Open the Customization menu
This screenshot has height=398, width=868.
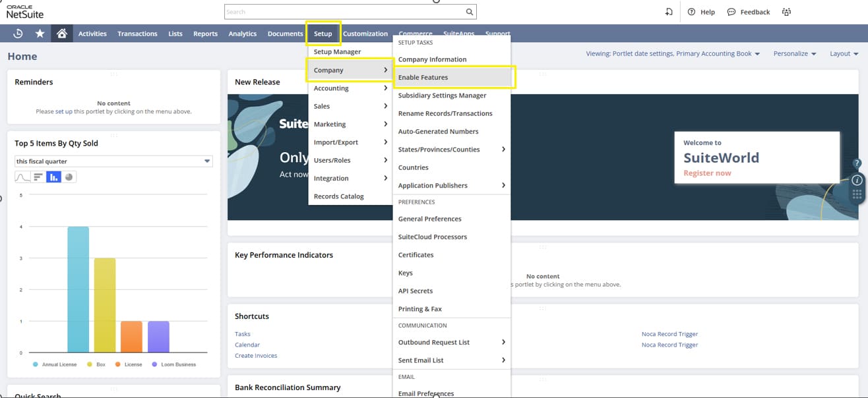click(x=365, y=34)
